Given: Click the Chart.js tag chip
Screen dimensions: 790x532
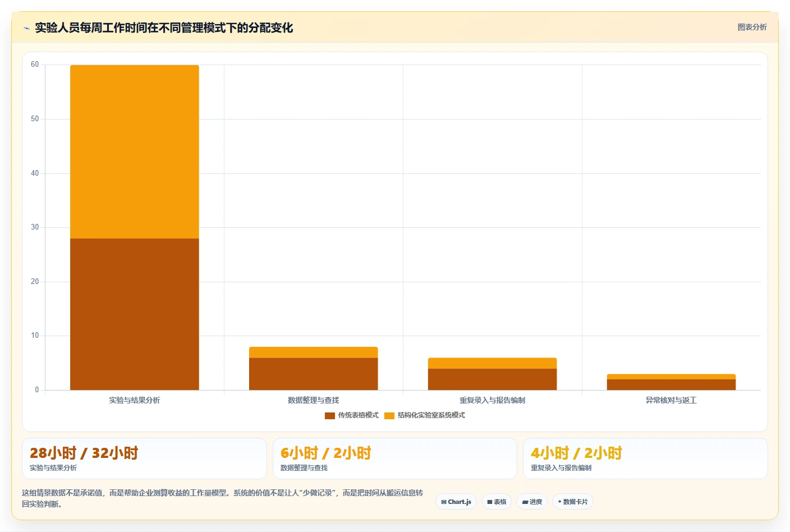Looking at the screenshot, I should 456,502.
